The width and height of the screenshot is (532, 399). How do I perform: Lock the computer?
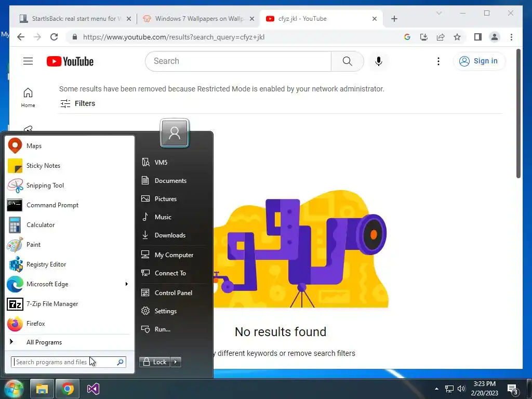155,362
